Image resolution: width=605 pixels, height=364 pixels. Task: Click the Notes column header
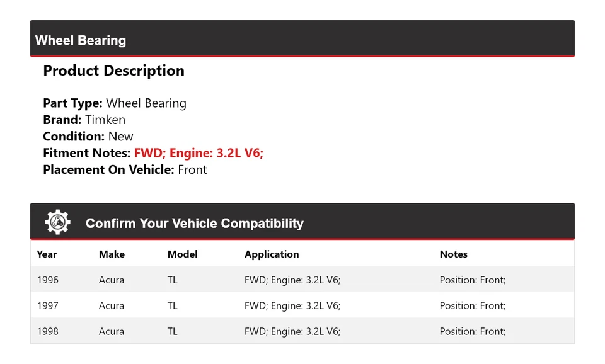tap(453, 254)
